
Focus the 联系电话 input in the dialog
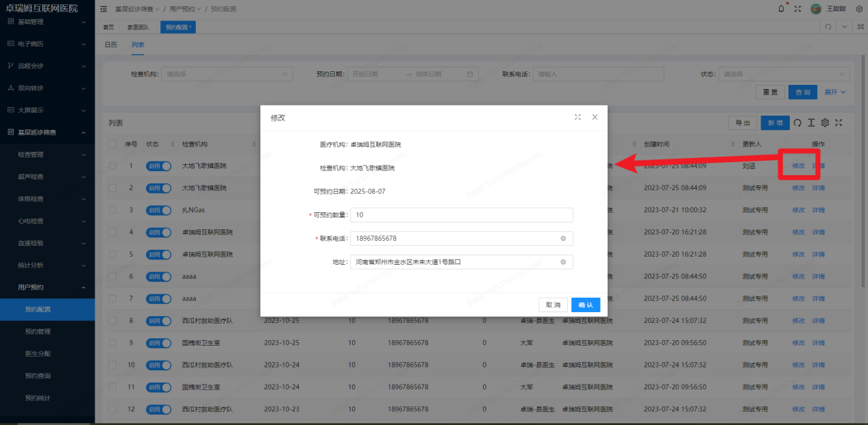coord(461,238)
